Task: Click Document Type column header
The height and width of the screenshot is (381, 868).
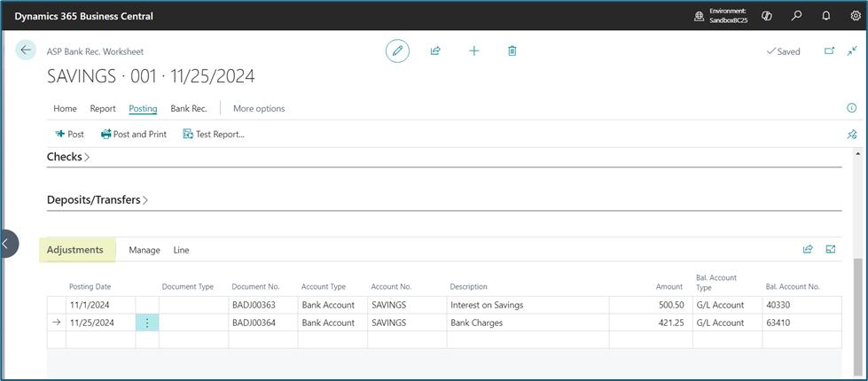Action: click(188, 287)
